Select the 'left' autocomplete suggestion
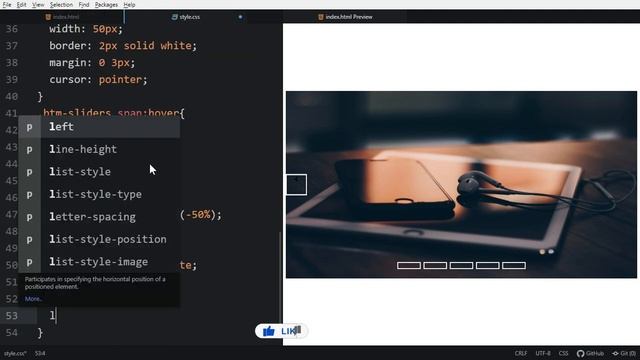This screenshot has height=360, width=640. [x=99, y=127]
